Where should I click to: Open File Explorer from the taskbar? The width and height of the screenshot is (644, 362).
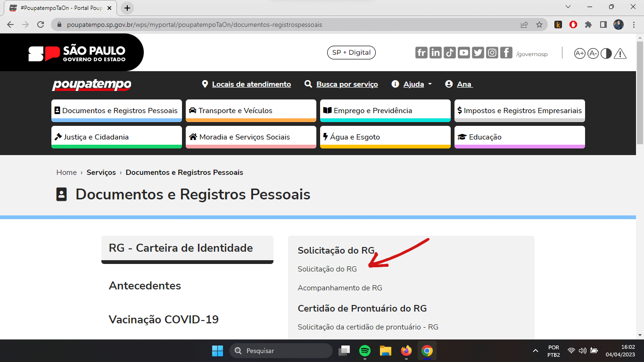(x=386, y=351)
